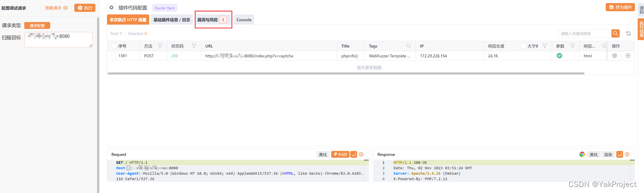Select all rows via header checkbox
Image resolution: width=644 pixels, height=193 pixels.
(x=114, y=46)
